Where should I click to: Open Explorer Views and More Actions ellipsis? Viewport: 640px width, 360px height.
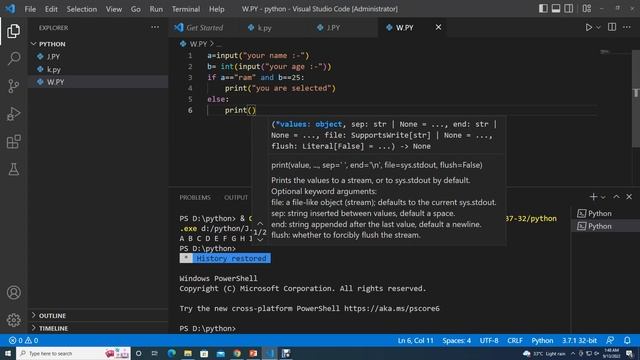155,27
